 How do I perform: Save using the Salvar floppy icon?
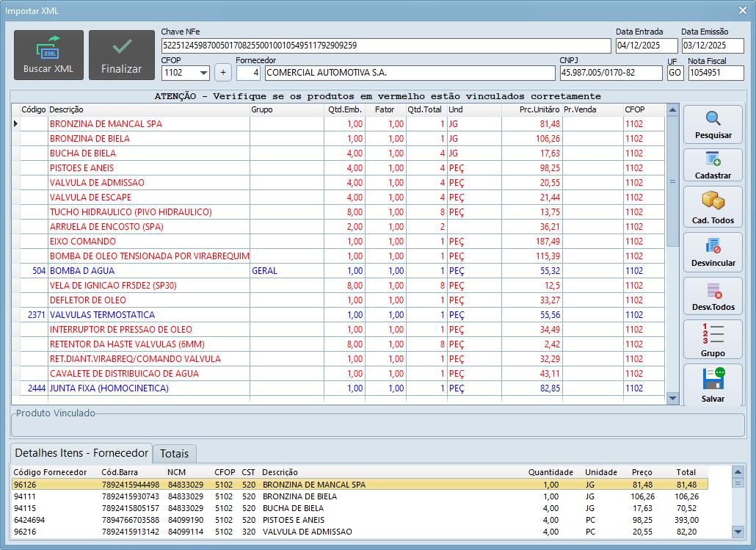click(713, 386)
